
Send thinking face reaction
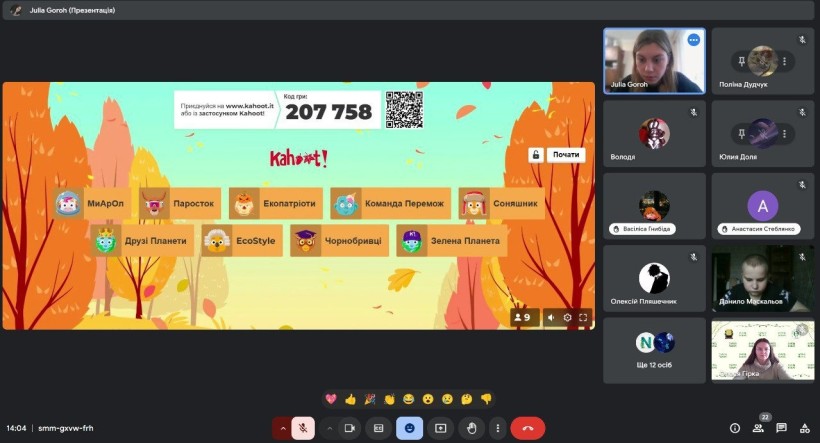pos(466,399)
